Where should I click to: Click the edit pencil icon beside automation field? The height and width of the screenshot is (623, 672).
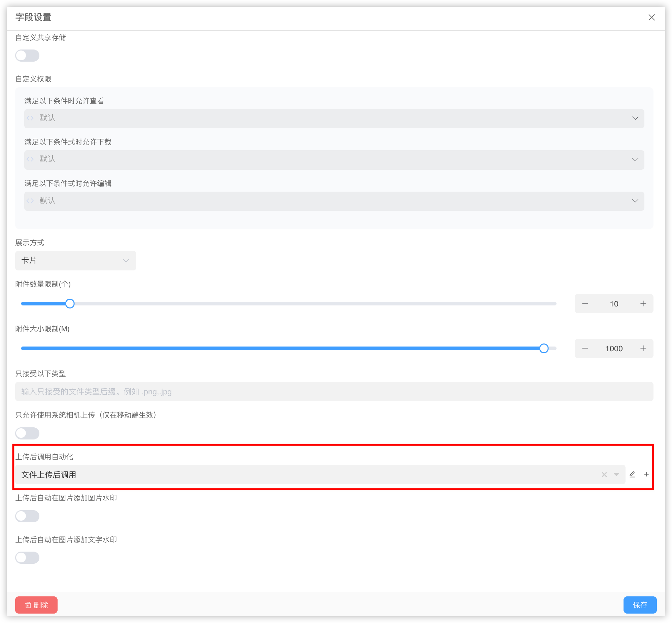(632, 474)
